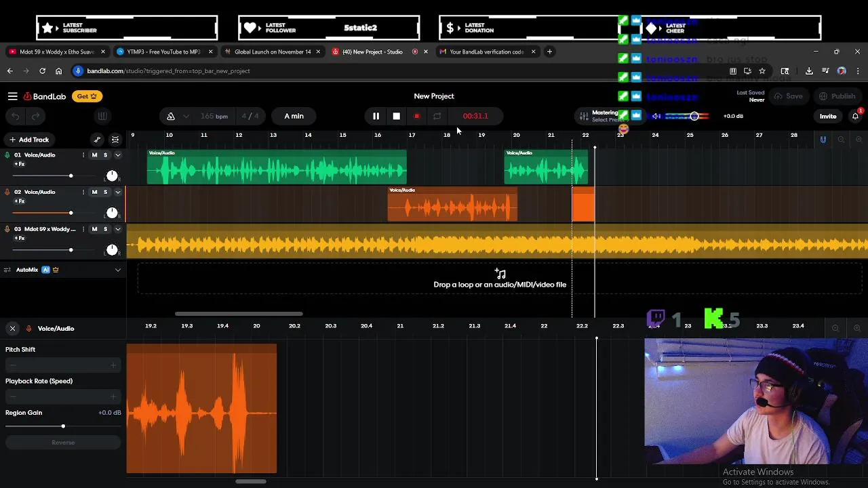
Task: Solo track 02 Voice/Audio
Action: click(105, 192)
